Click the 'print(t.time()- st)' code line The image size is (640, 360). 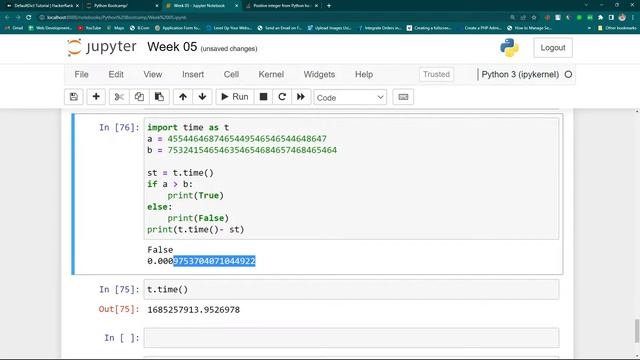[196, 229]
